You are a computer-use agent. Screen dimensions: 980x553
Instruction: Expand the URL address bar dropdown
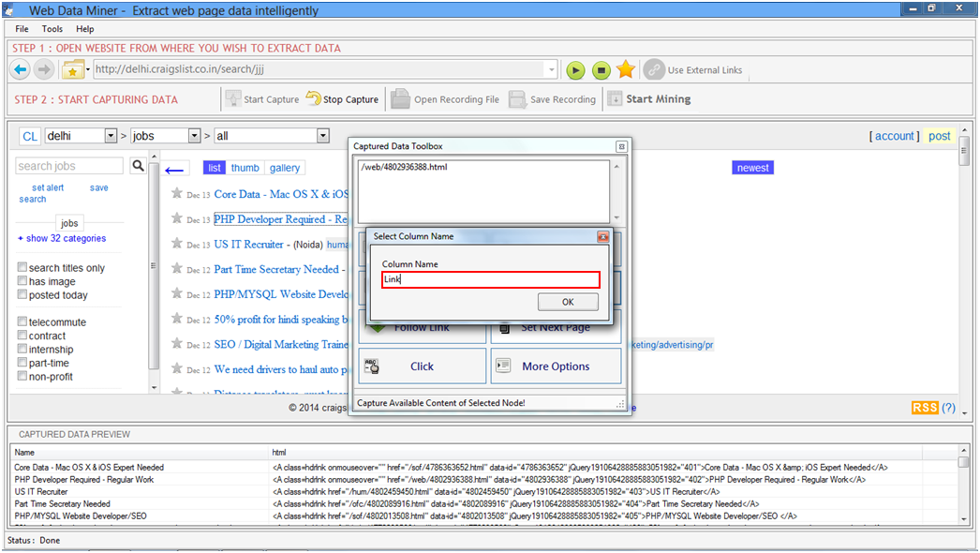click(x=551, y=69)
